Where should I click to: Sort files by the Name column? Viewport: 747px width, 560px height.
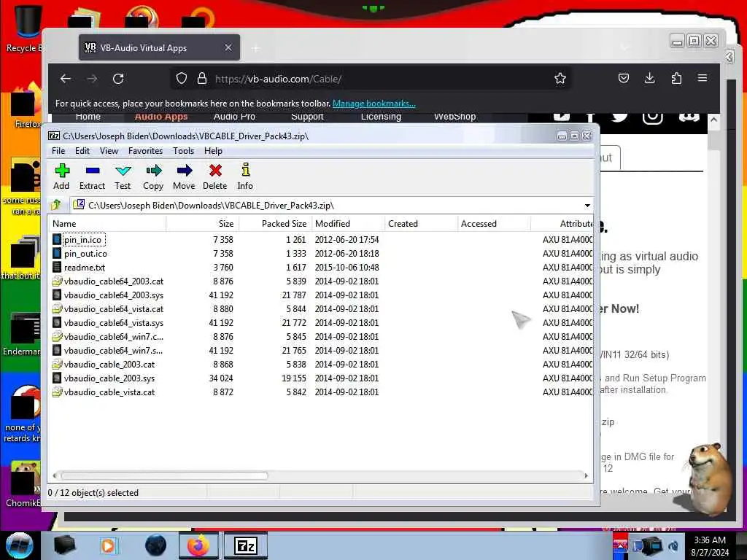pos(108,223)
